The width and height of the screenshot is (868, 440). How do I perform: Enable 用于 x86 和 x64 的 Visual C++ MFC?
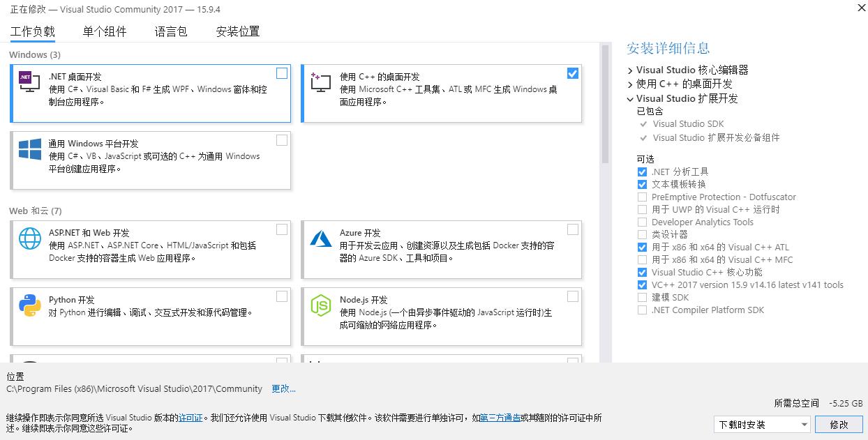[x=642, y=259]
